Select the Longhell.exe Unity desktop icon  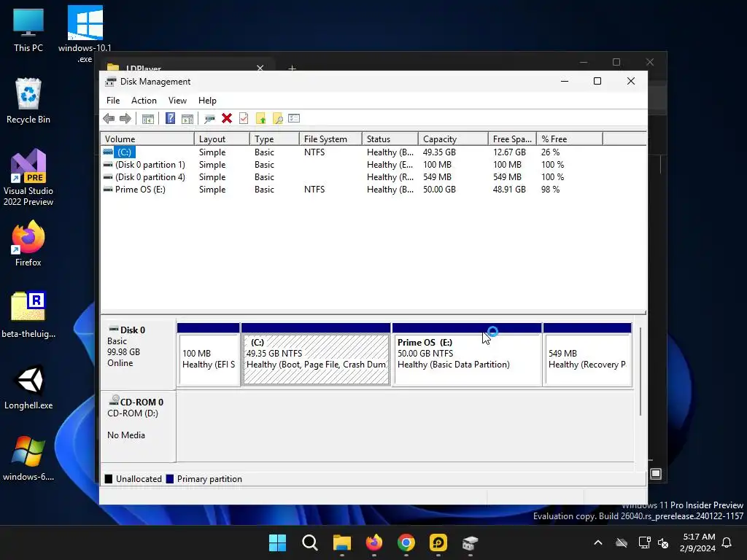click(28, 386)
